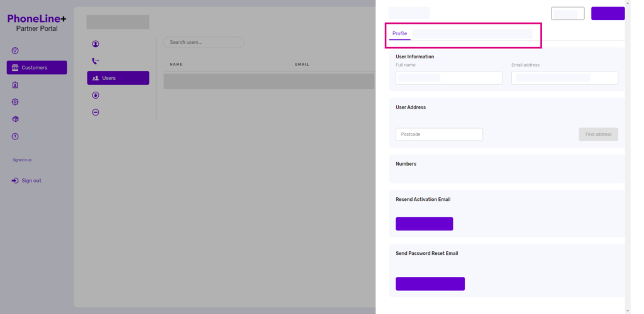Click into the Postcode input field
This screenshot has width=644, height=314.
click(x=439, y=134)
